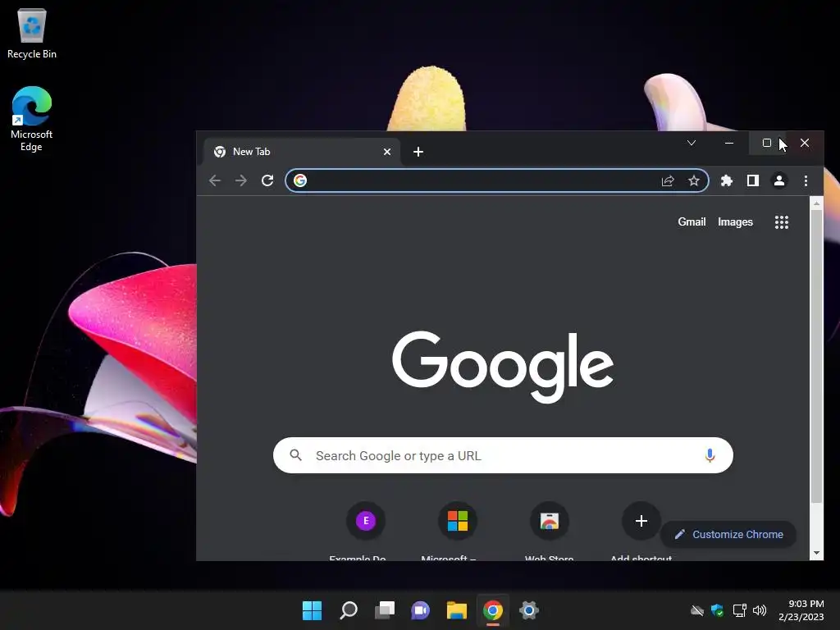Share this page from the address bar
This screenshot has height=630, width=840.
(668, 181)
